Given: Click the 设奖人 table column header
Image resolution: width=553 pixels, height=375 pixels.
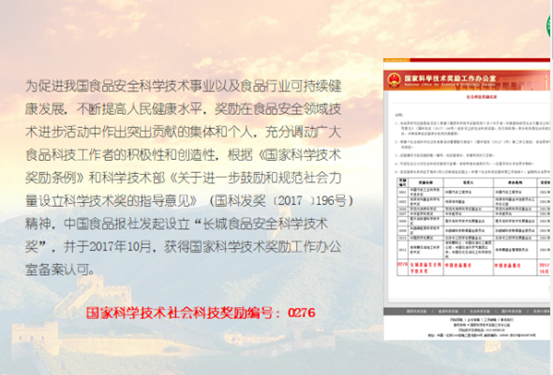Looking at the screenshot, I should (468, 182).
